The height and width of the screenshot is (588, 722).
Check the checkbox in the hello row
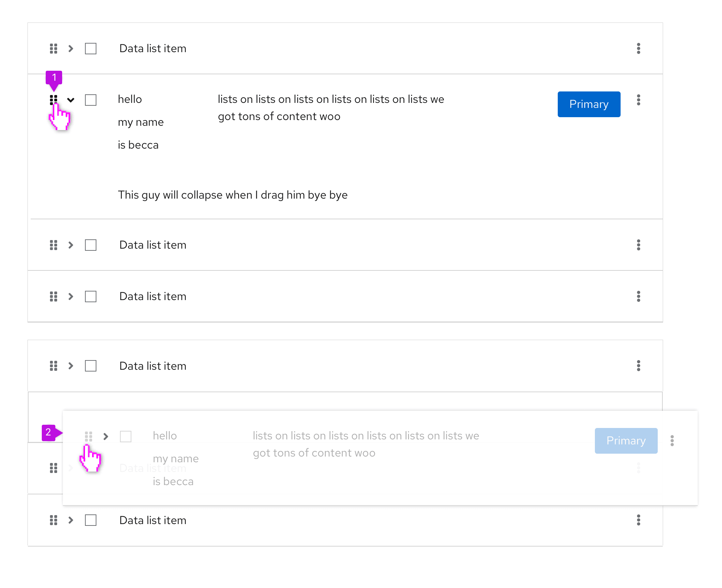[x=91, y=100]
